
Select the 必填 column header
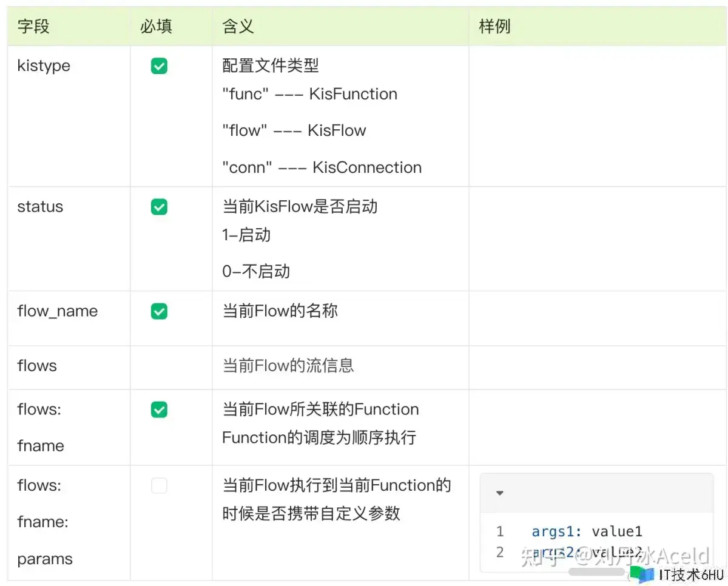pos(157,27)
